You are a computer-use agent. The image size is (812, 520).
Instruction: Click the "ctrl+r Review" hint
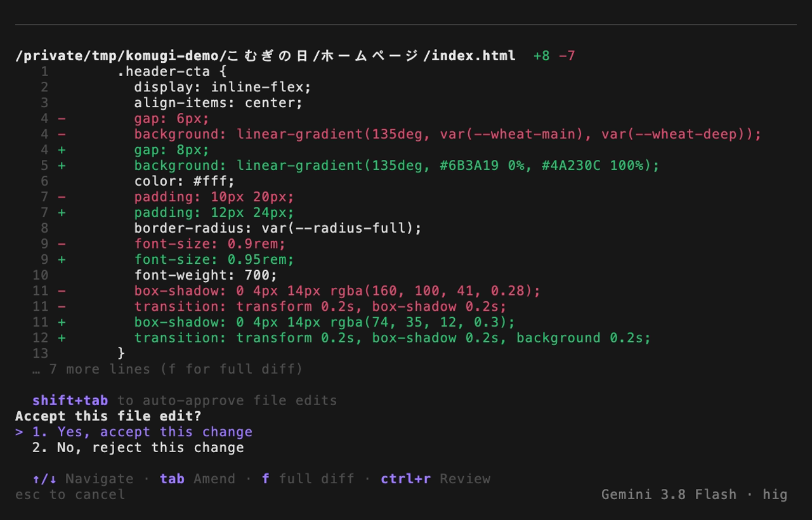(435, 479)
